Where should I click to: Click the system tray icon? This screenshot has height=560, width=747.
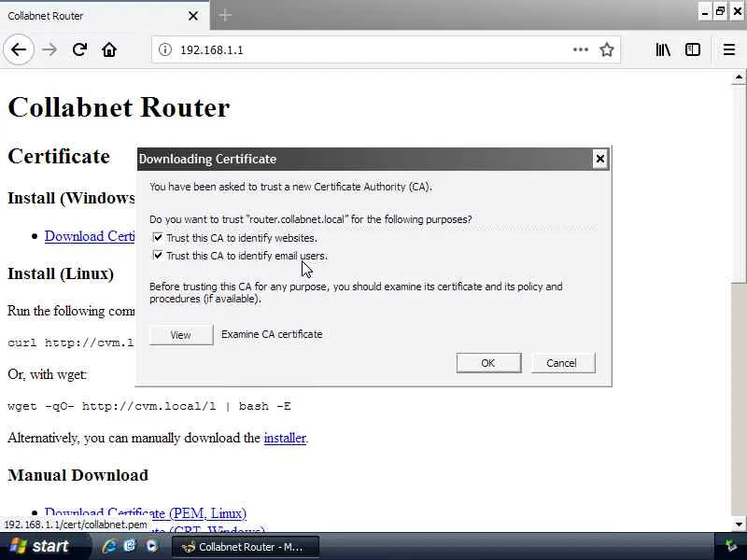pyautogui.click(x=730, y=546)
